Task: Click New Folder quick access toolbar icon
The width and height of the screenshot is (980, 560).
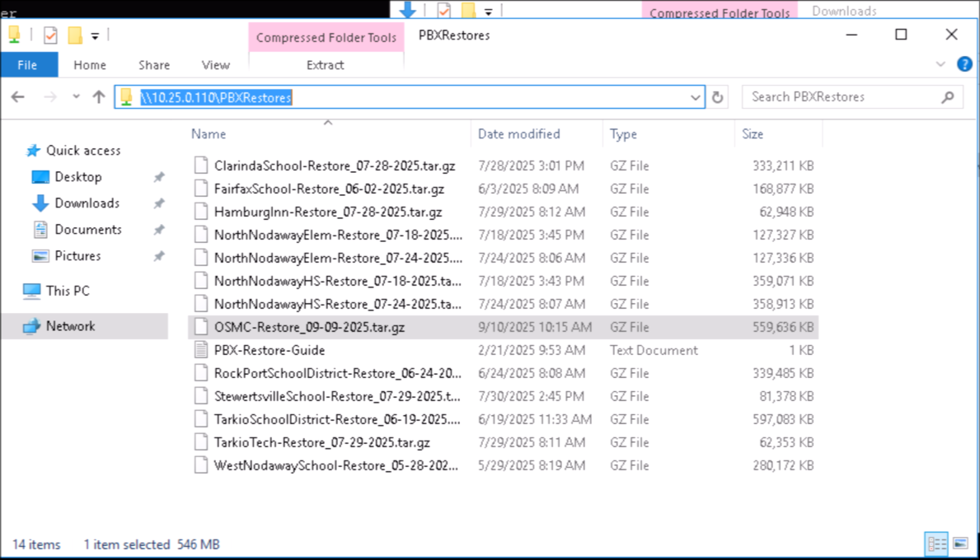Action: pyautogui.click(x=75, y=35)
